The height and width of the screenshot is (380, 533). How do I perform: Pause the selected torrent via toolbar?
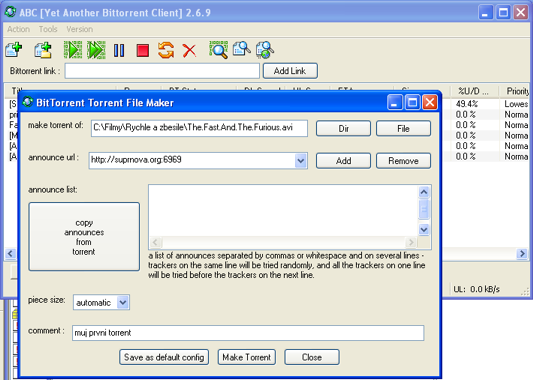click(119, 50)
